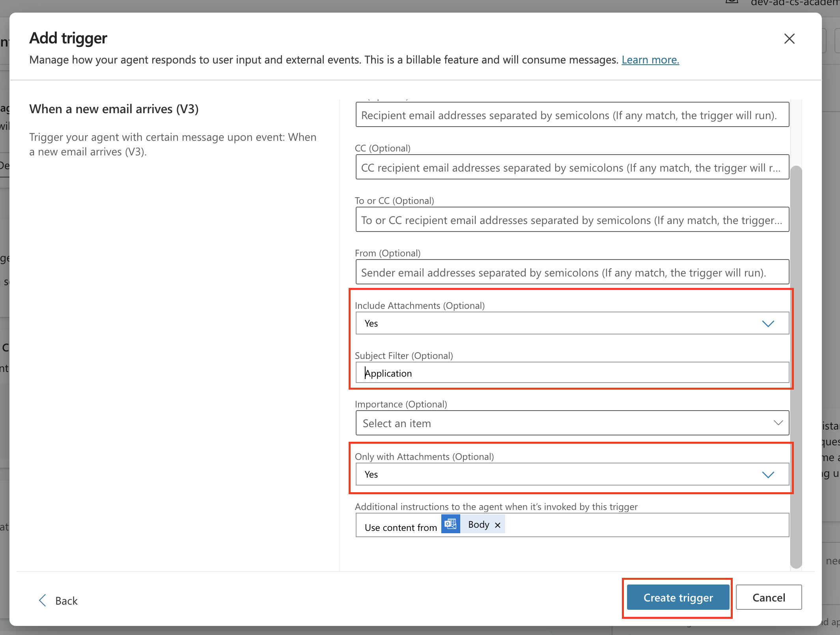840x635 pixels.
Task: Remove the Body content token
Action: [x=497, y=525]
